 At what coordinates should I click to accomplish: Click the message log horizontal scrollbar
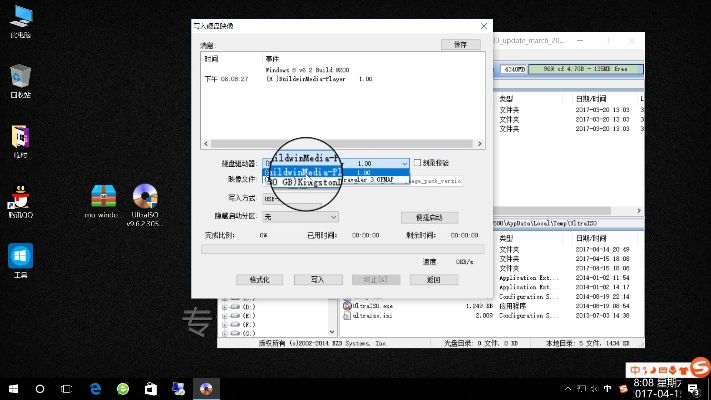343,144
